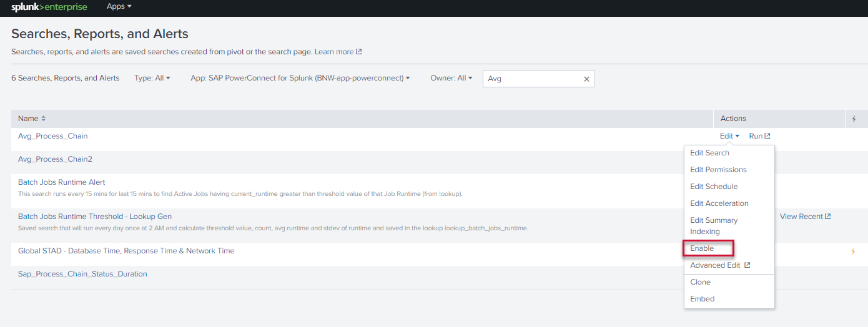Select Clone in the Edit menu
Screen dimensions: 868x327
[700, 282]
